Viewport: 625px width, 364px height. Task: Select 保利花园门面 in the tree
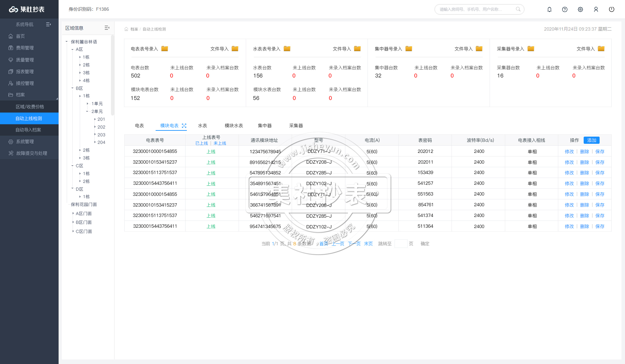[x=84, y=205]
